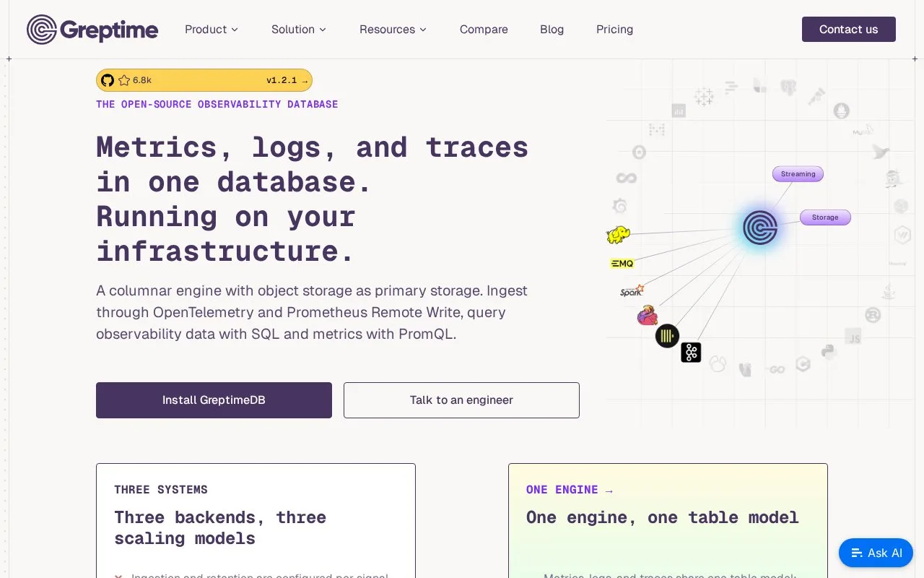Expand the Solution dropdown menu

(299, 30)
